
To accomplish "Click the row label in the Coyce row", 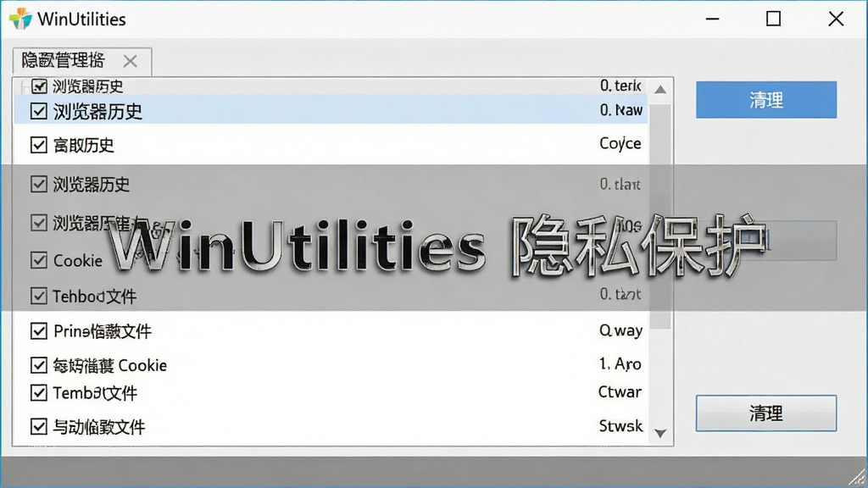I will [84, 146].
